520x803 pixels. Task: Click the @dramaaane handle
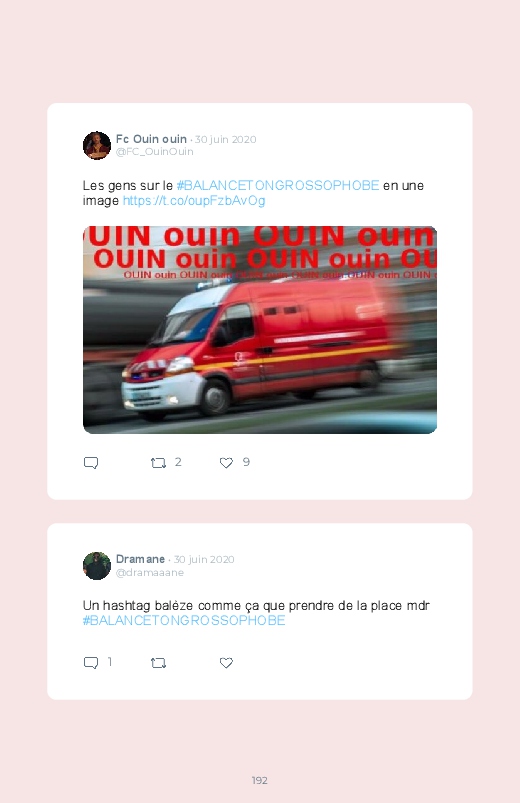150,573
